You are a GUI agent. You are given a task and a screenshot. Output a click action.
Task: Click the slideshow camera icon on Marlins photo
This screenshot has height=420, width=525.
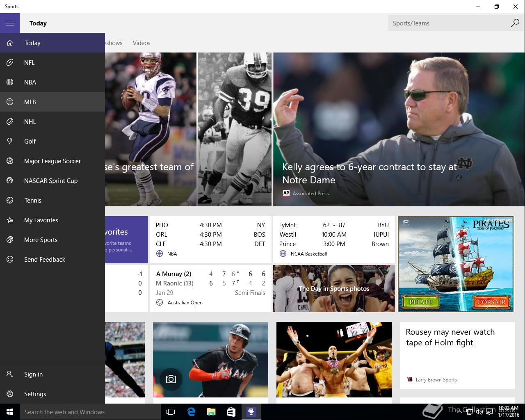171,379
